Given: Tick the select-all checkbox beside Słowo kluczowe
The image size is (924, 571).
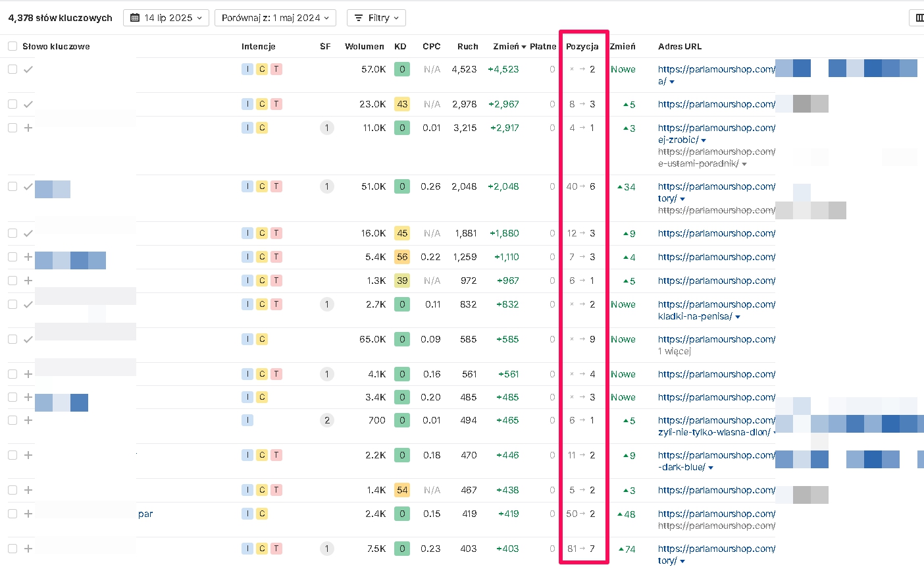Looking at the screenshot, I should pyautogui.click(x=13, y=46).
